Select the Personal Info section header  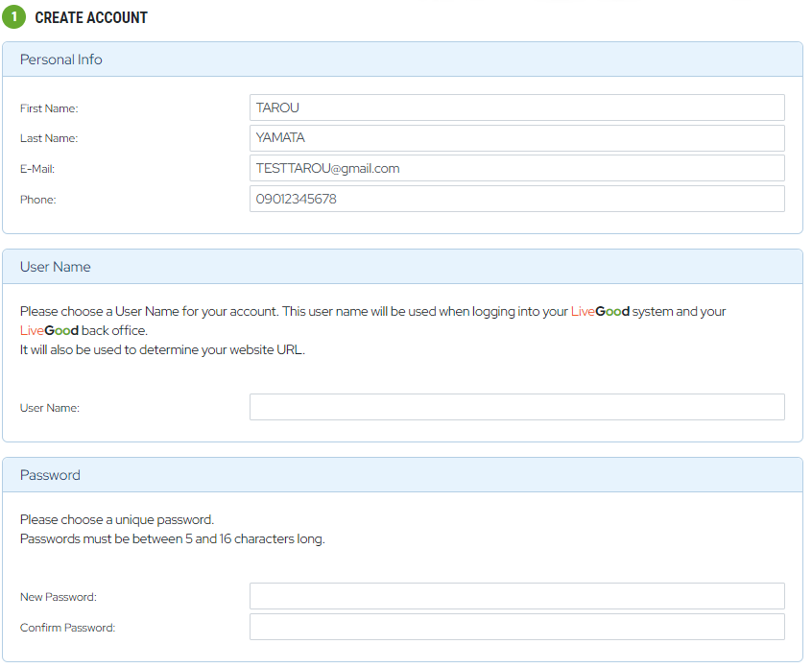tap(61, 60)
